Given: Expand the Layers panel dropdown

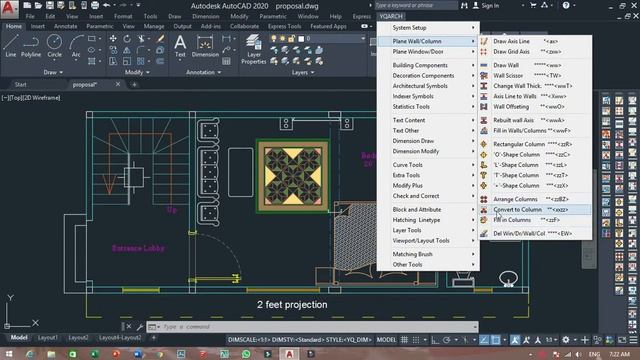Looking at the screenshot, I should click(303, 72).
